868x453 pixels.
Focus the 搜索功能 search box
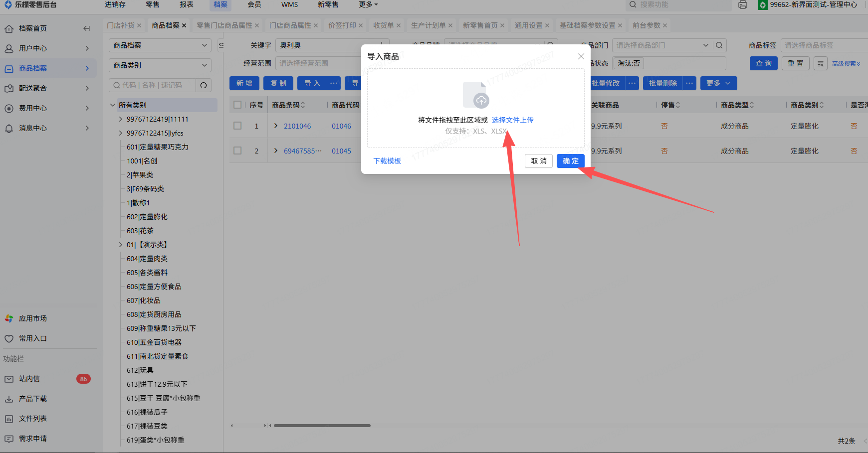point(679,5)
